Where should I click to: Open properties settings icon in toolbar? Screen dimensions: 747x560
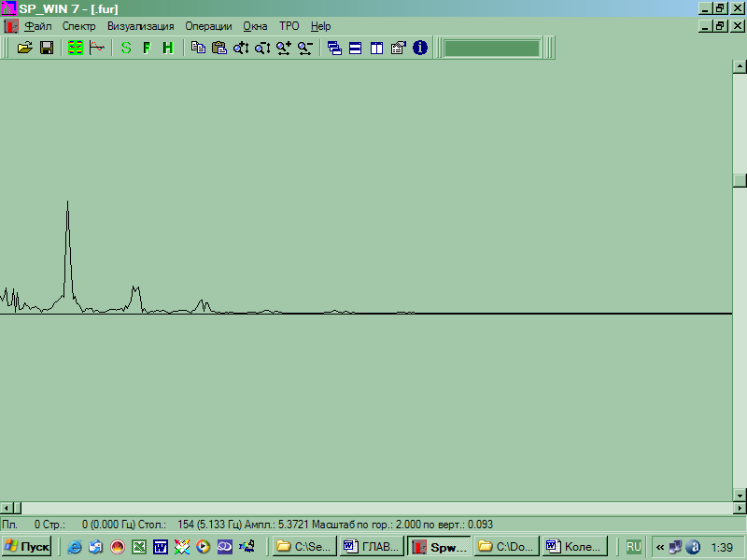click(x=399, y=48)
